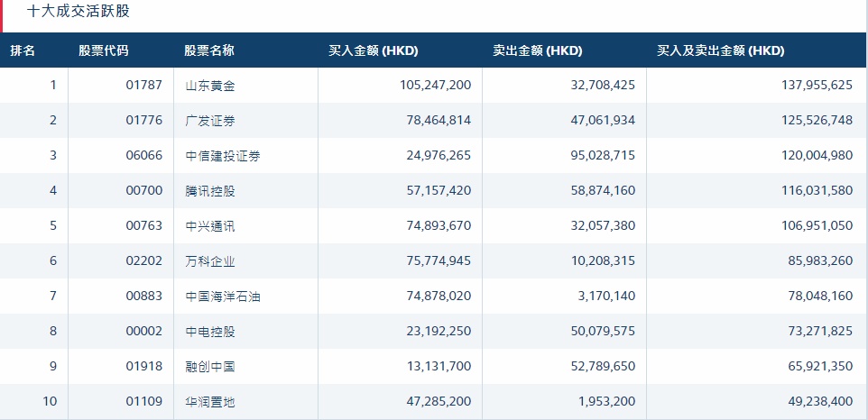Screen dimensions: 868x420
Task: Click the stock name 融创中国
Action: point(210,367)
